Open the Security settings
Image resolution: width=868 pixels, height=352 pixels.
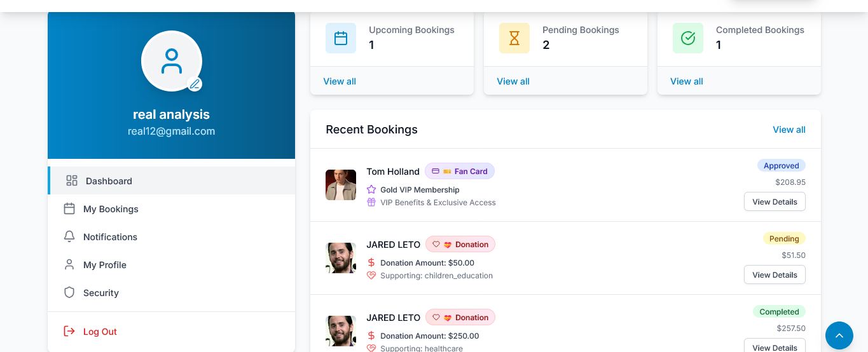[x=171, y=292]
